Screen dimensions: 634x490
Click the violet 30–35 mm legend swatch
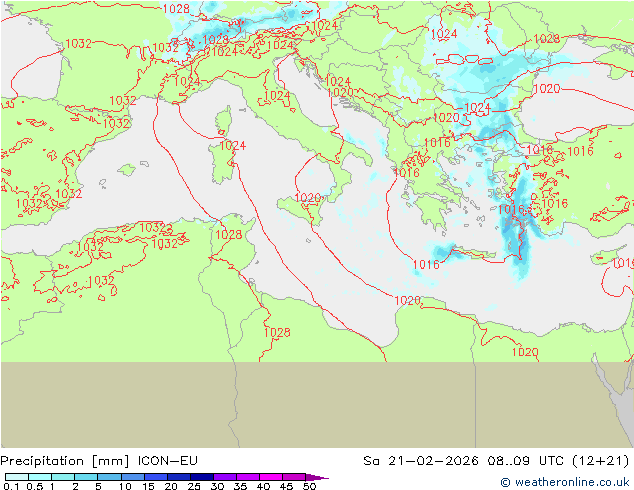pyautogui.click(x=224, y=477)
